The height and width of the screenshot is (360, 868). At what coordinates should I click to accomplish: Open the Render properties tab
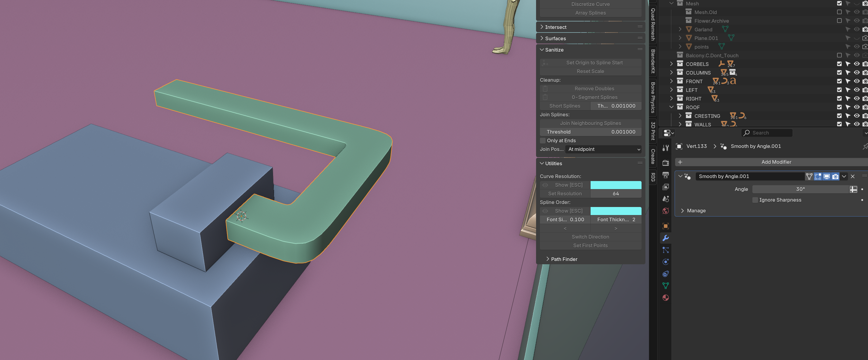click(x=665, y=163)
